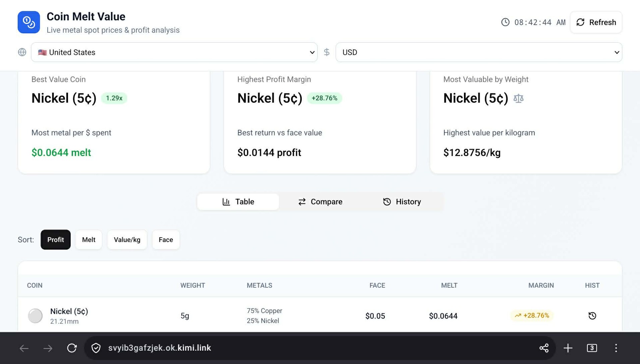
Task: Open the USD currency dropdown
Action: pos(478,52)
